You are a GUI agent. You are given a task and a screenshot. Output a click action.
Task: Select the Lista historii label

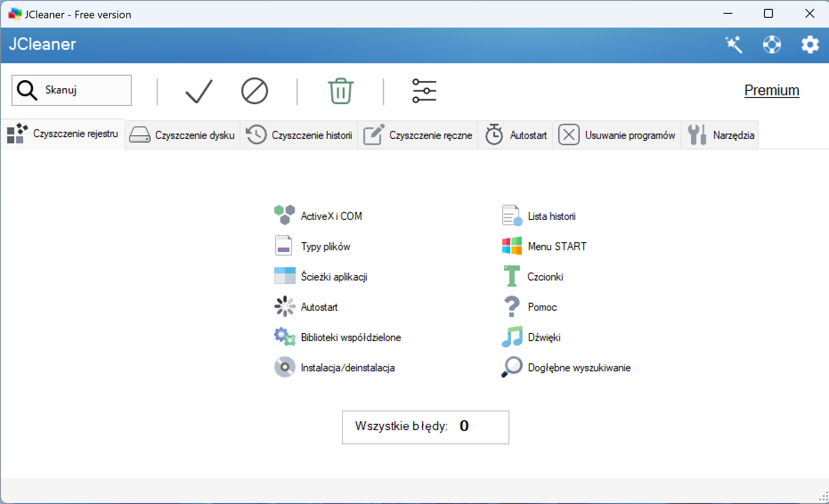[552, 216]
